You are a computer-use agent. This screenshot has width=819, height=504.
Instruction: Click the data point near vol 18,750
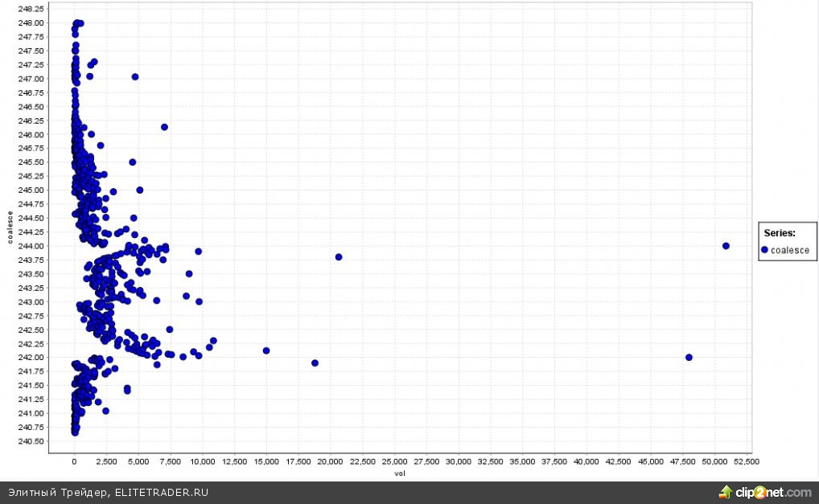pyautogui.click(x=315, y=363)
